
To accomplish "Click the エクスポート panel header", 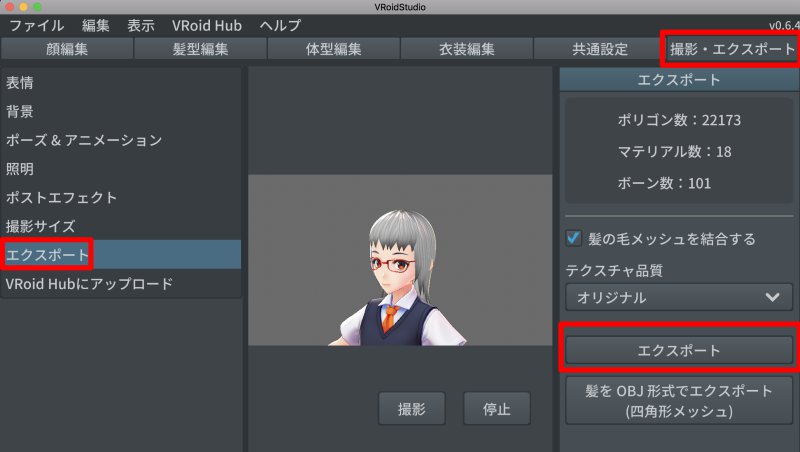I will click(x=679, y=80).
